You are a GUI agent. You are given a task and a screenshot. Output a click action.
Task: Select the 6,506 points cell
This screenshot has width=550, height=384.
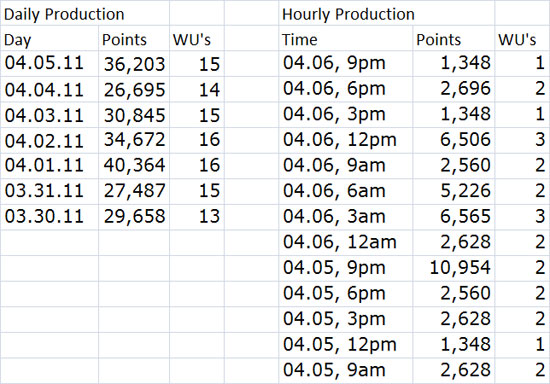[454, 141]
